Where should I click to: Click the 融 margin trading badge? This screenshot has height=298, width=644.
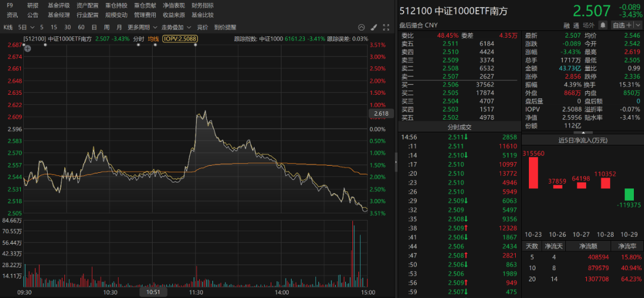click(567, 25)
